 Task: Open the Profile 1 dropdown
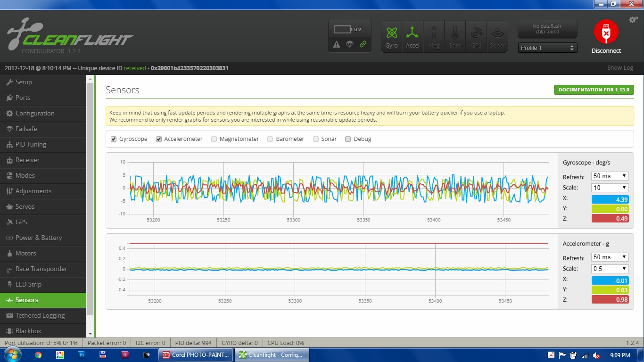point(547,48)
